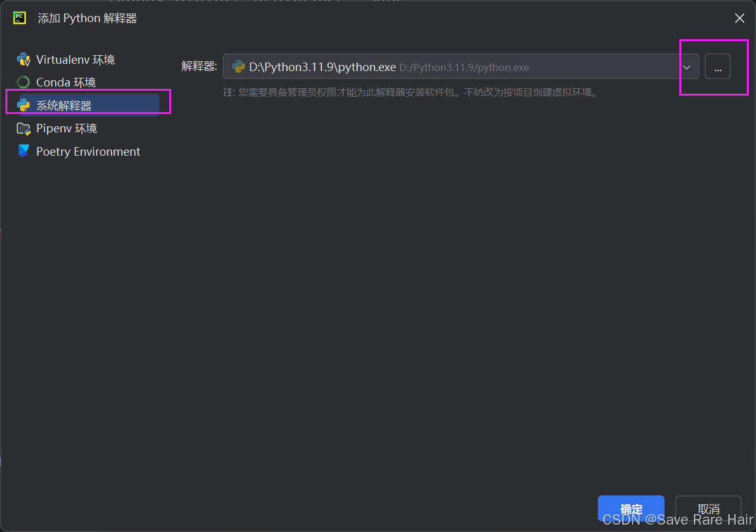The image size is (756, 532).
Task: Close the 添加 Python 解释器 dialog
Action: tap(739, 18)
